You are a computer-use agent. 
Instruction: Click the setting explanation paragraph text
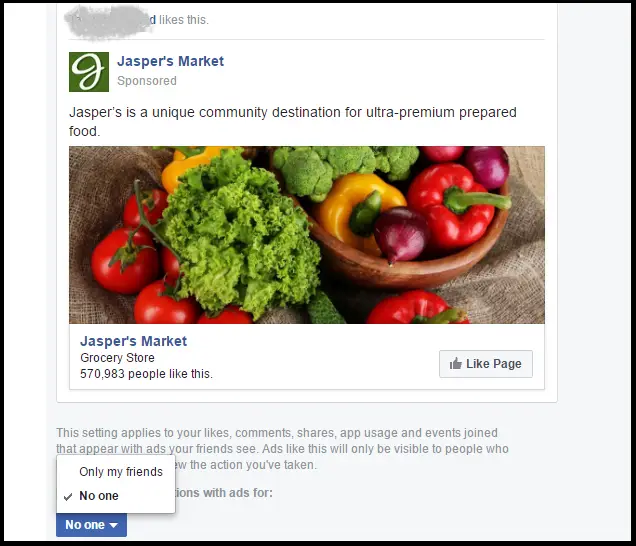click(282, 449)
